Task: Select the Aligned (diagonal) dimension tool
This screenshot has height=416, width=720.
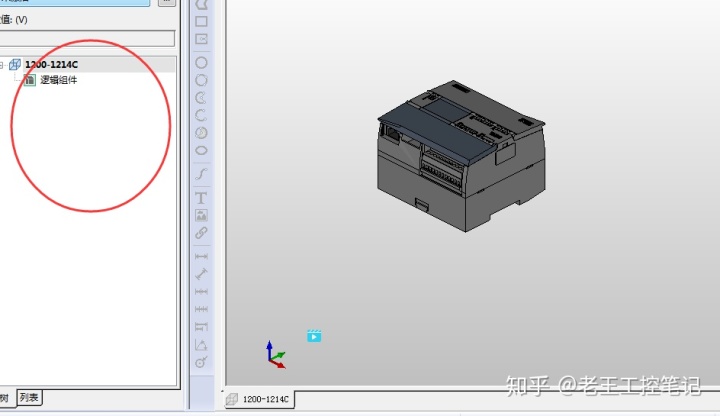Action: (201, 274)
